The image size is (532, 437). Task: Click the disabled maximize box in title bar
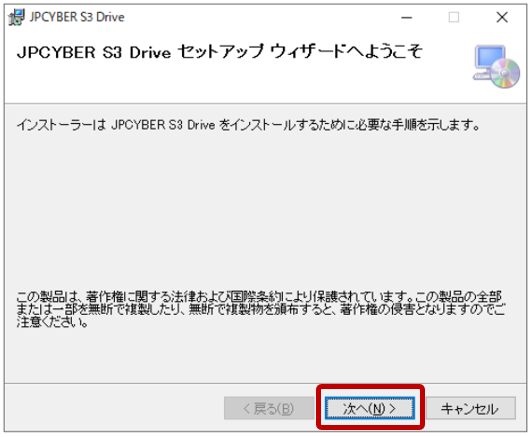click(454, 17)
